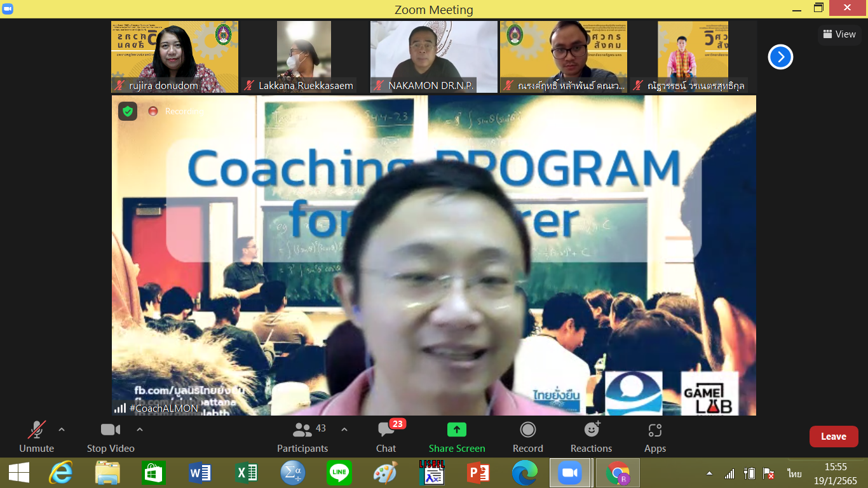Open Microsoft Excel from the taskbar
This screenshot has width=868, height=488.
point(247,473)
